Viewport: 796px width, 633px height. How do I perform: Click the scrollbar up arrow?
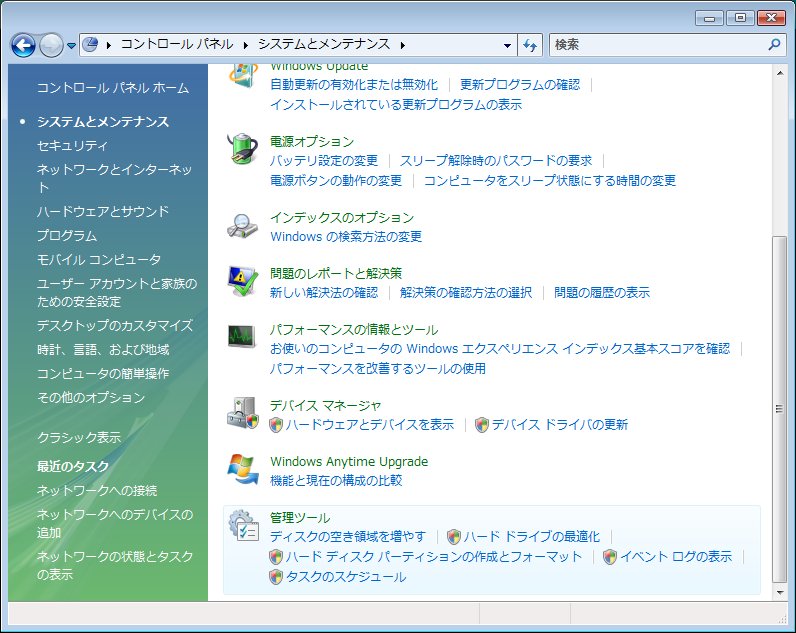pyautogui.click(x=779, y=73)
